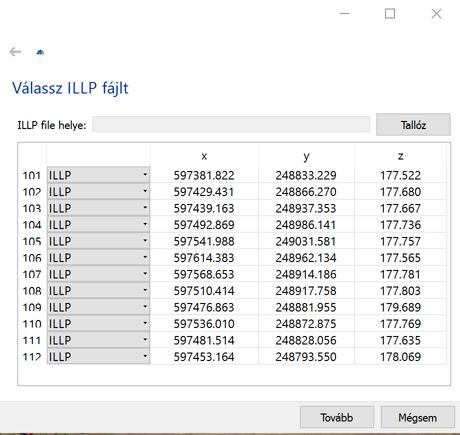Image resolution: width=460 pixels, height=435 pixels.
Task: Open the Tallóz browse button
Action: [x=413, y=125]
